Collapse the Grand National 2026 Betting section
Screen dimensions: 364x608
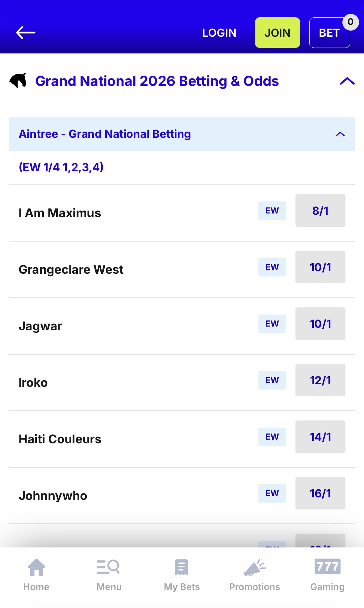[347, 81]
